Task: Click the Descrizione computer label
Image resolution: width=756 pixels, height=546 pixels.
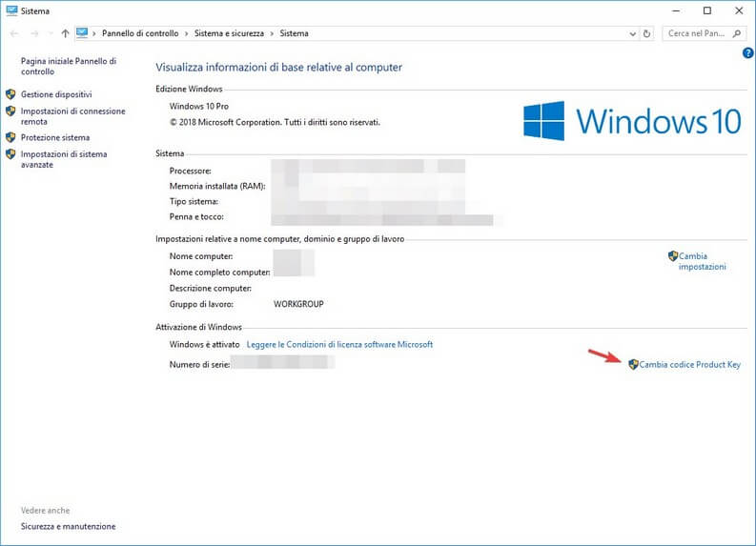Action: [211, 288]
